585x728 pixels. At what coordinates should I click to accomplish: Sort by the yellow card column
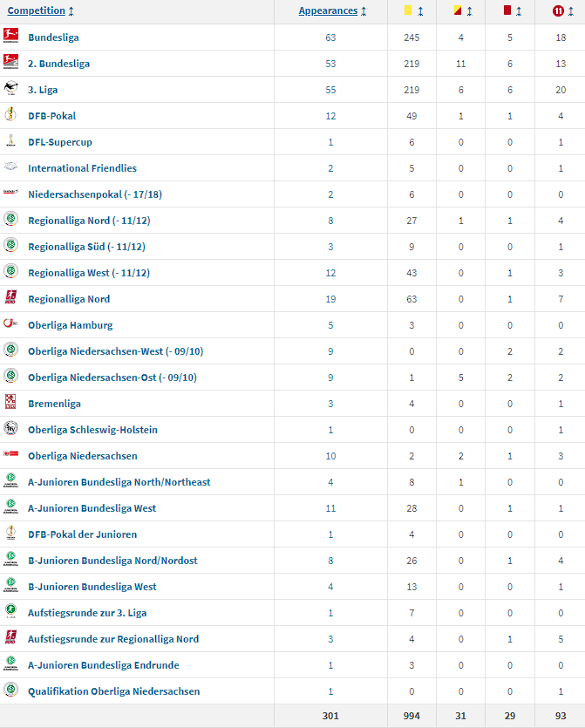click(420, 11)
